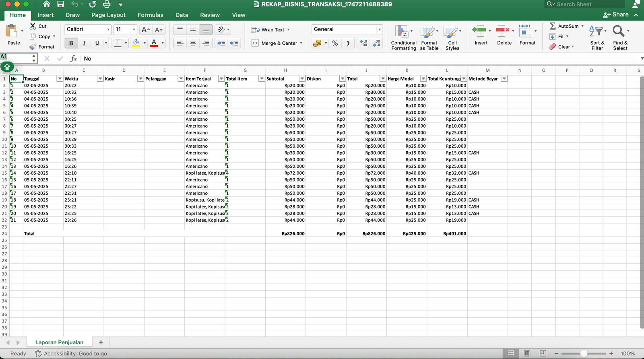644x359 pixels.
Task: Apply yellow fill color
Action: point(136,43)
